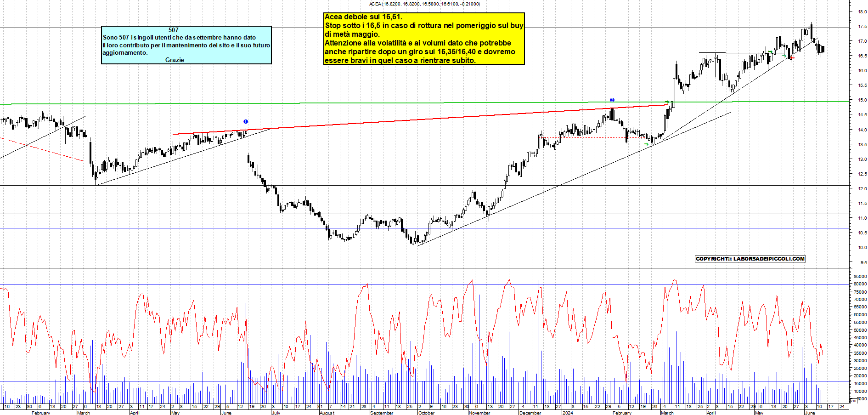The image size is (868, 415).
Task: Click the note line starting 'Stop sotto i 16,5'
Action: click(x=424, y=26)
